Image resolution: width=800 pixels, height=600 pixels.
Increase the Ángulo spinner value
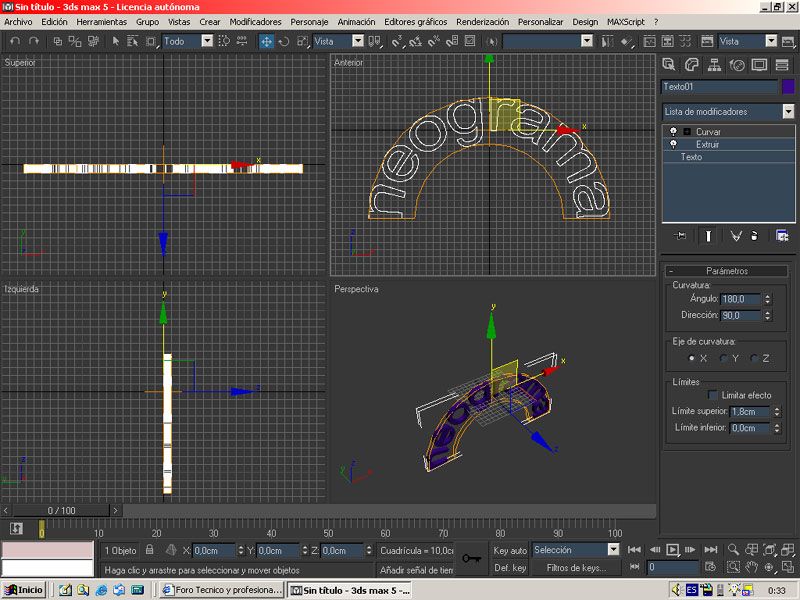(x=767, y=296)
